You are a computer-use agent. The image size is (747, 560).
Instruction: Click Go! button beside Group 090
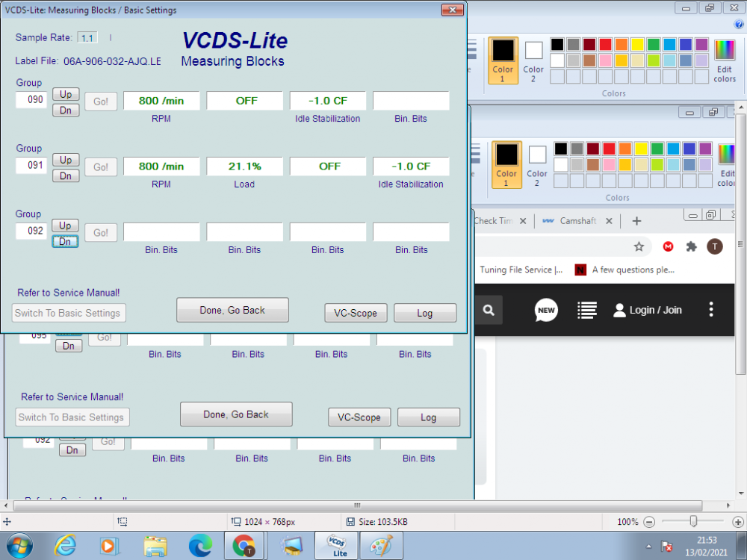[x=101, y=102]
